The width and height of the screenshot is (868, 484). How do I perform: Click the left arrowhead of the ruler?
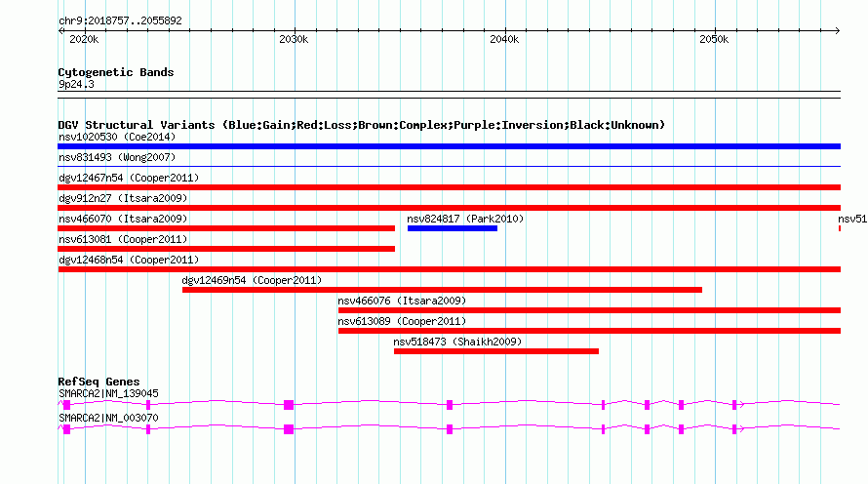click(60, 31)
